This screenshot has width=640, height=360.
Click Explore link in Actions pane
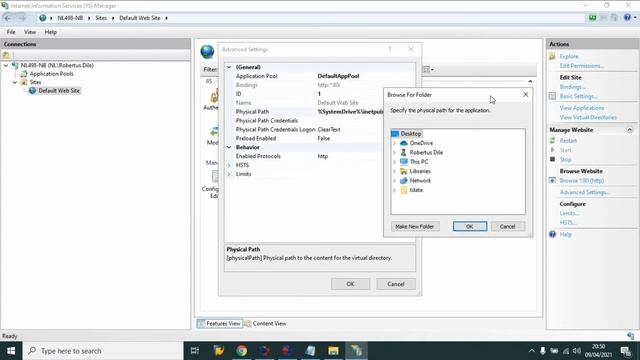[569, 56]
